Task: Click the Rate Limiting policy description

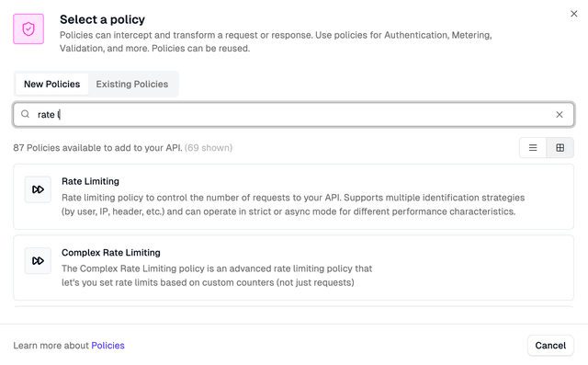Action: (293, 204)
